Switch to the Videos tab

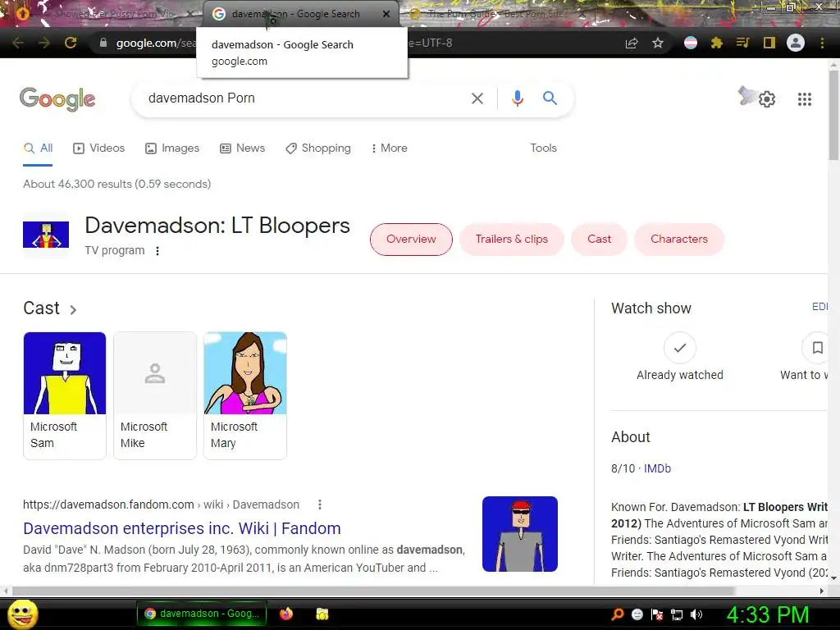tap(99, 148)
